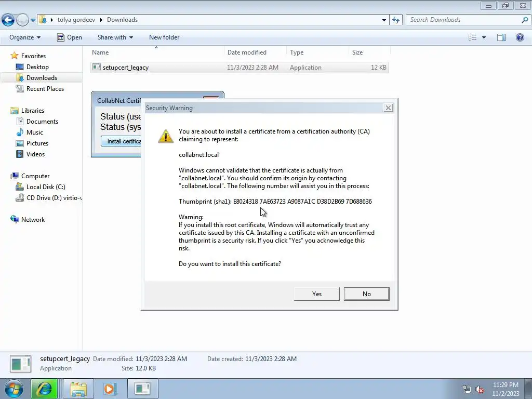Viewport: 532px width, 399px height.
Task: Click the warning triangle icon in Security Warning
Action: [166, 136]
